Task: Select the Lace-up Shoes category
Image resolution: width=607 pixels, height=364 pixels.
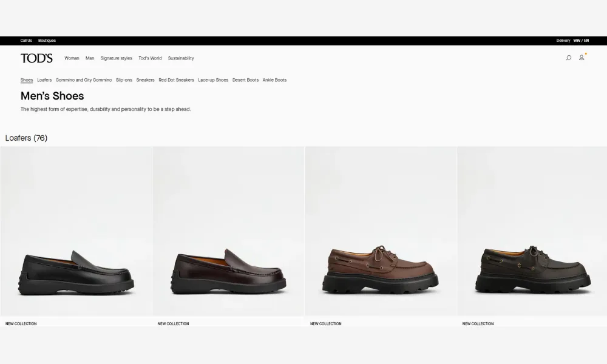Action: [x=213, y=80]
